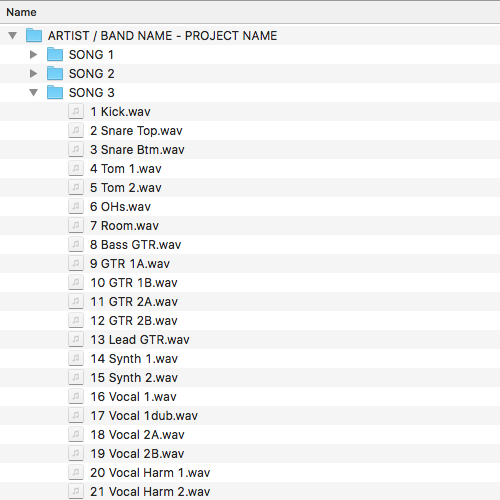Select the file name 9 GTR 1A.wav
This screenshot has width=500, height=500.
coord(130,264)
